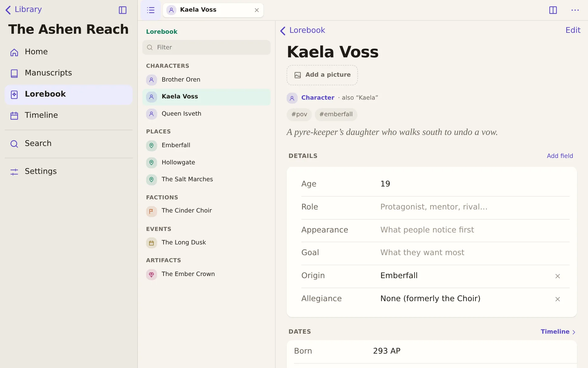The width and height of the screenshot is (588, 368).
Task: Open Settings sliders icon
Action: [14, 172]
